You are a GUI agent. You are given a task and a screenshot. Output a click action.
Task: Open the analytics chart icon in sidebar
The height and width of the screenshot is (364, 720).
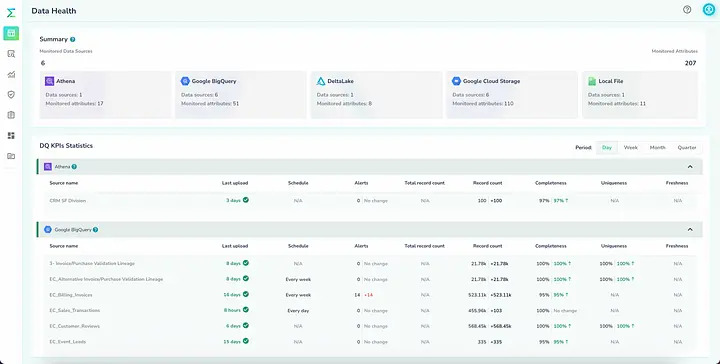pyautogui.click(x=11, y=74)
